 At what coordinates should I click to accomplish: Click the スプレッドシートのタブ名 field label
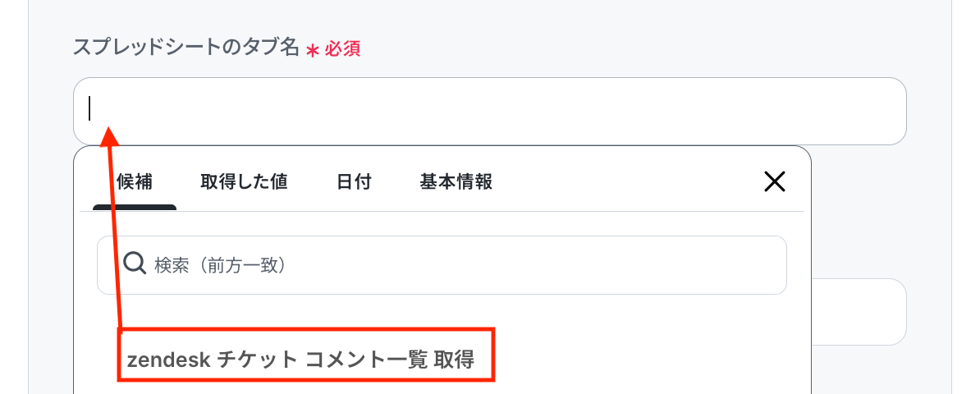click(x=186, y=48)
